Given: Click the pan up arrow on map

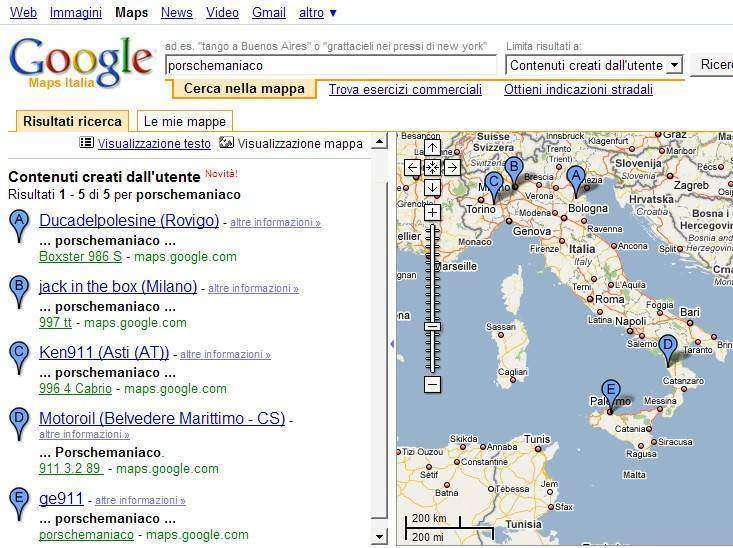Looking at the screenshot, I should [432, 148].
